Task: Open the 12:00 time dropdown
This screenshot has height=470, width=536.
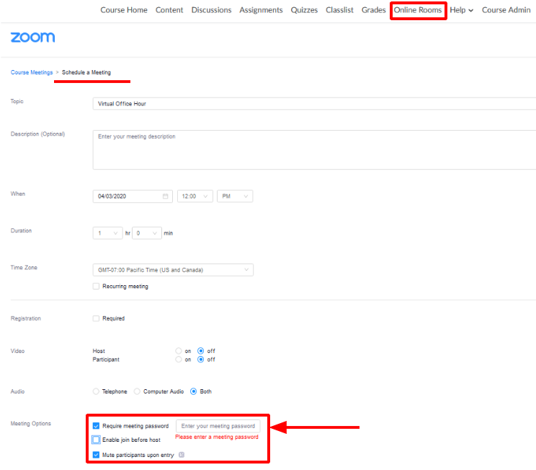Action: tap(195, 196)
